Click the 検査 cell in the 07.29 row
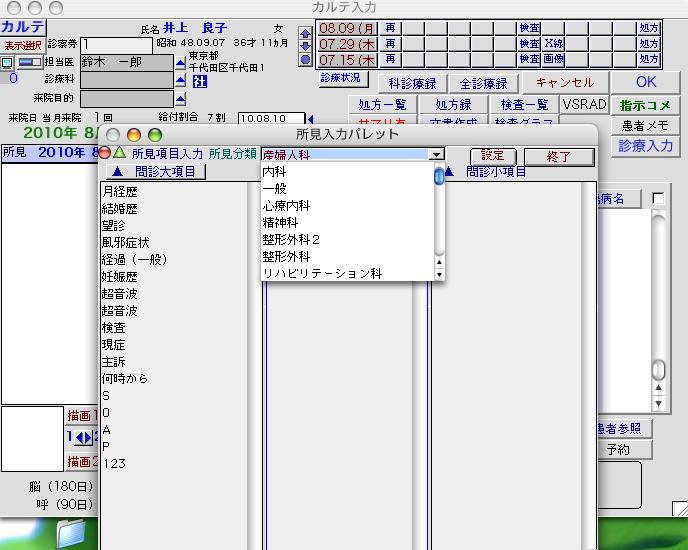The height and width of the screenshot is (550, 688). [x=530, y=44]
